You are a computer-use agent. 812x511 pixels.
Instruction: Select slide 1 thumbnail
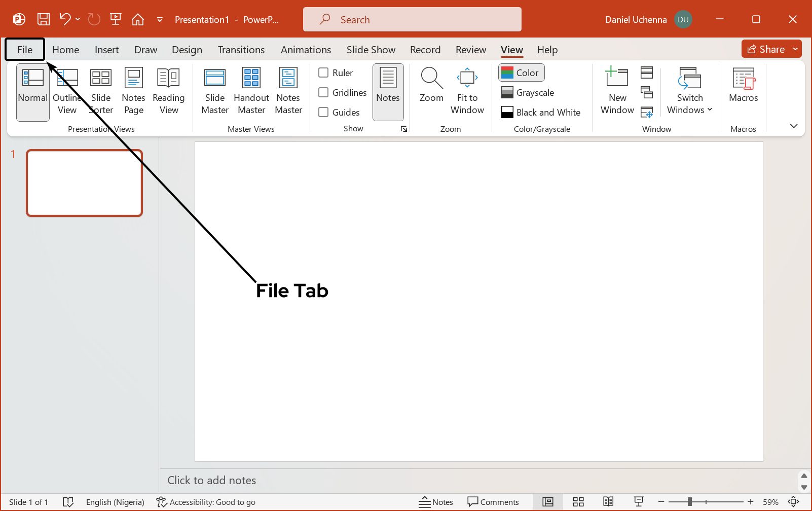point(85,183)
